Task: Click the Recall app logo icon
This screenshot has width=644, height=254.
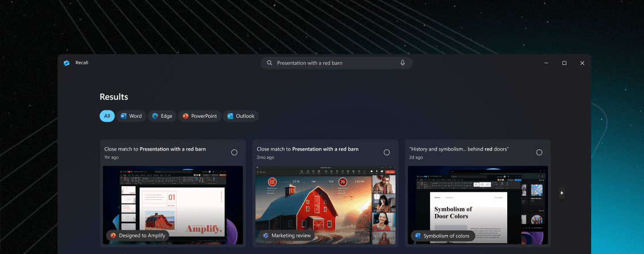Action: click(x=67, y=63)
